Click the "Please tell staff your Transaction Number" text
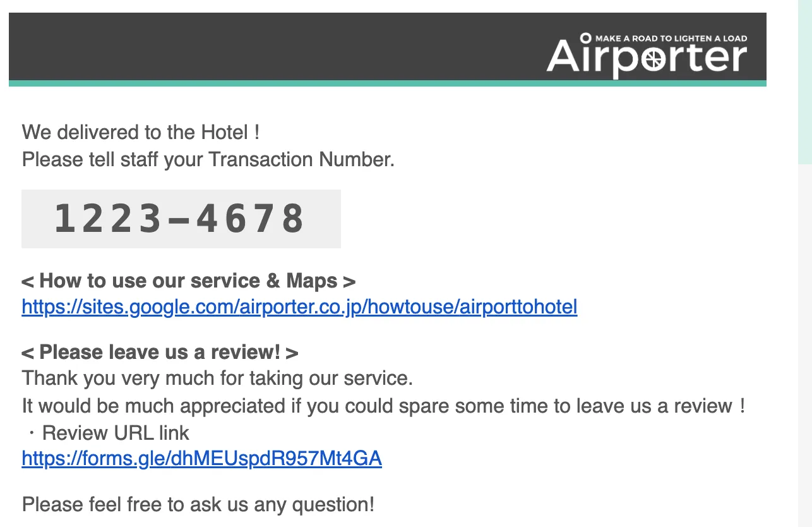 pos(208,159)
